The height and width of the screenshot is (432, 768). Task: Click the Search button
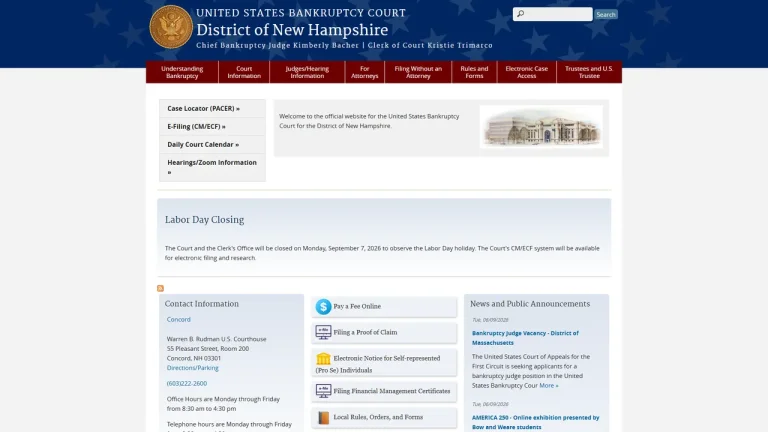pyautogui.click(x=605, y=14)
